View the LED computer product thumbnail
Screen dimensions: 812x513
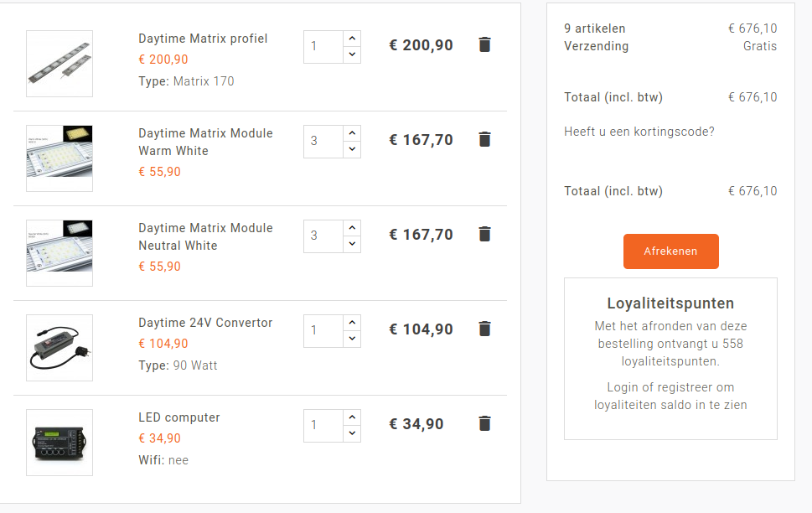coord(59,443)
